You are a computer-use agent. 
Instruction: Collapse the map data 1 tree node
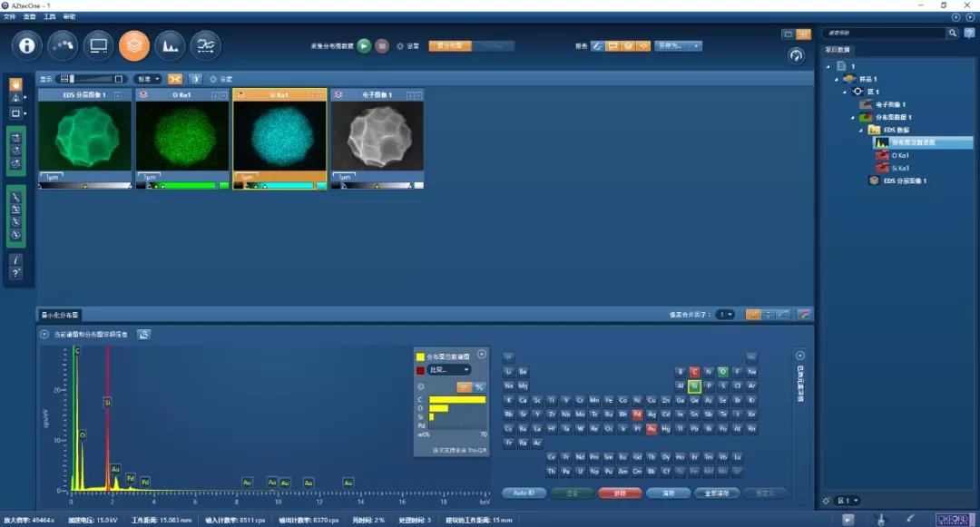(x=852, y=117)
